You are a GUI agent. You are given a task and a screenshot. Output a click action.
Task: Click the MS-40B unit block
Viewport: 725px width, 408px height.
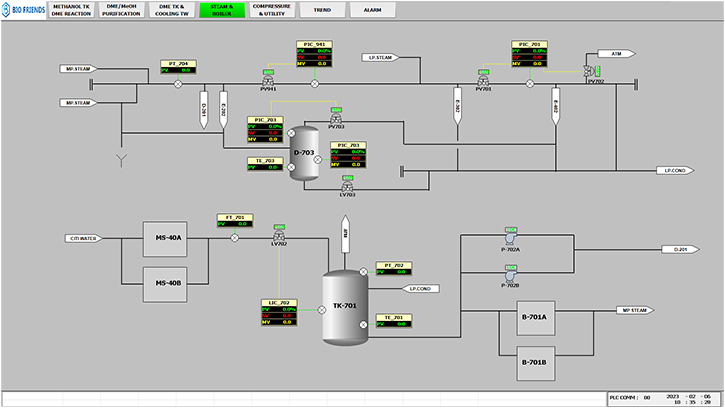[165, 284]
